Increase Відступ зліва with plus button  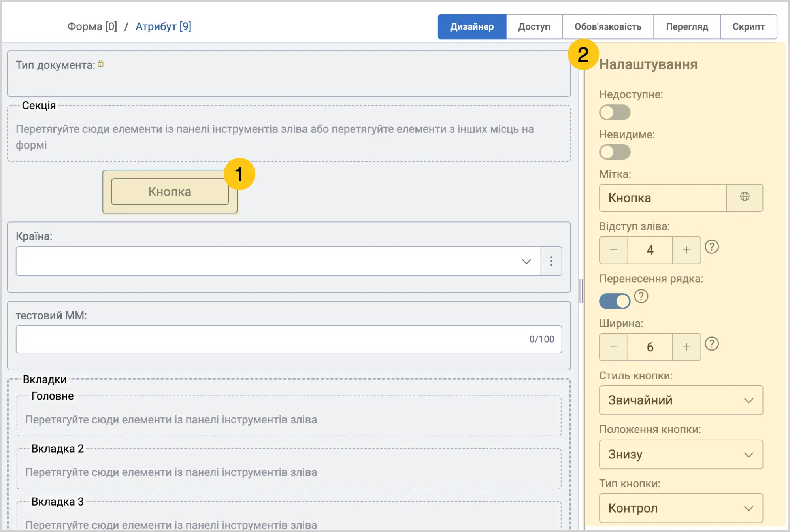coord(686,250)
